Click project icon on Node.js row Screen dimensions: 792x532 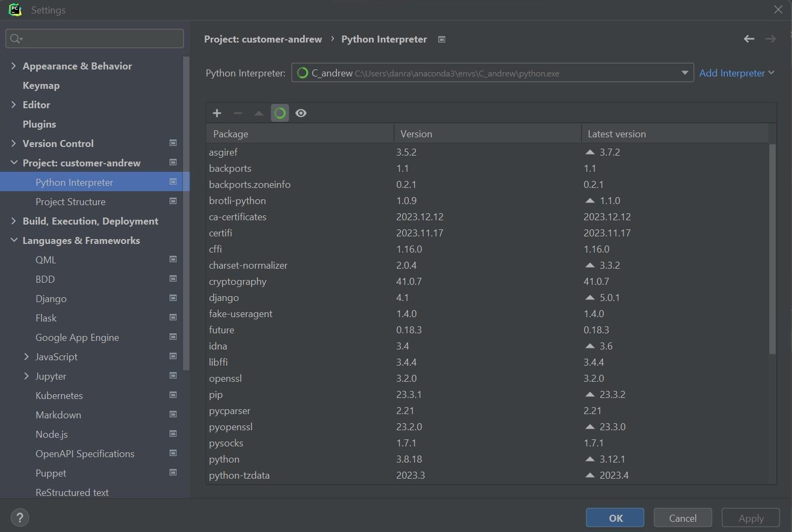tap(173, 433)
